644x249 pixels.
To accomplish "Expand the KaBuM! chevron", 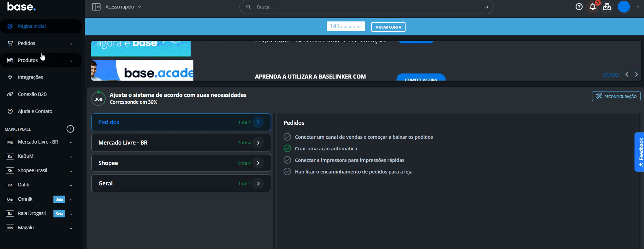I will [x=71, y=157].
